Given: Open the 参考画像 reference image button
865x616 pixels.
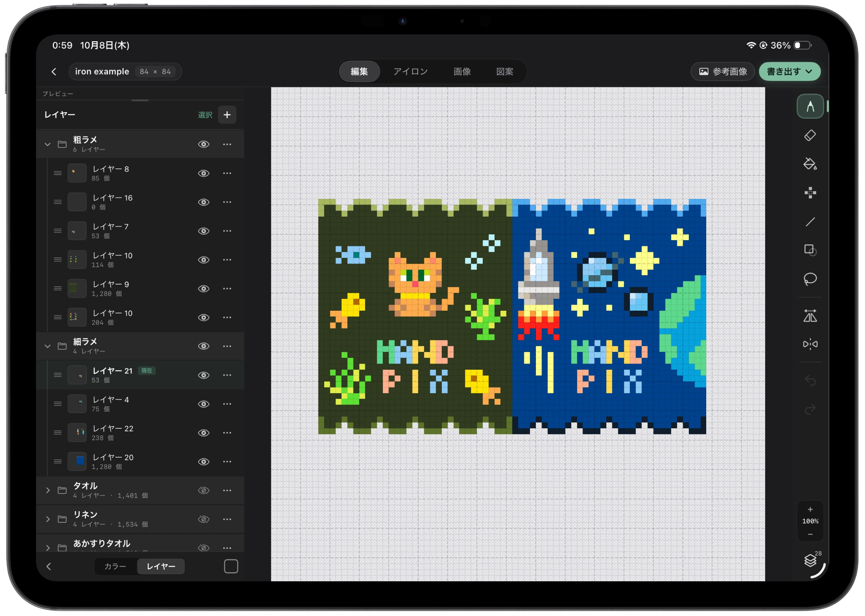Looking at the screenshot, I should click(722, 72).
